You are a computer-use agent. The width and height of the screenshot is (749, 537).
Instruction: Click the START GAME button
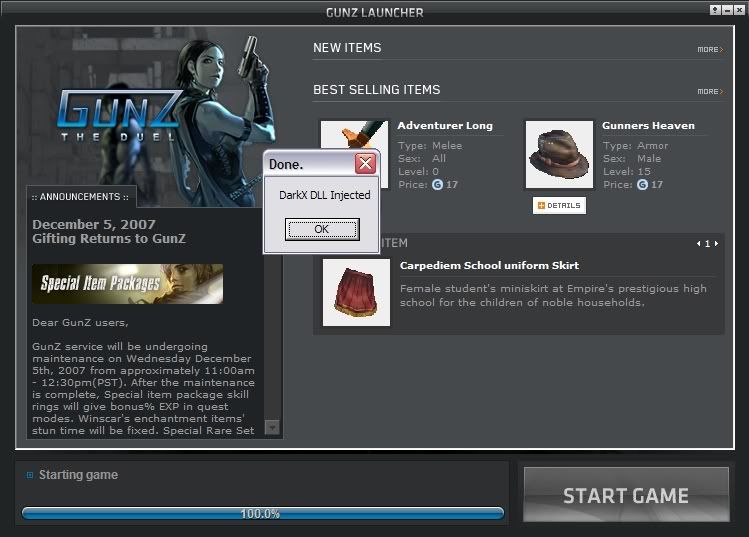626,494
